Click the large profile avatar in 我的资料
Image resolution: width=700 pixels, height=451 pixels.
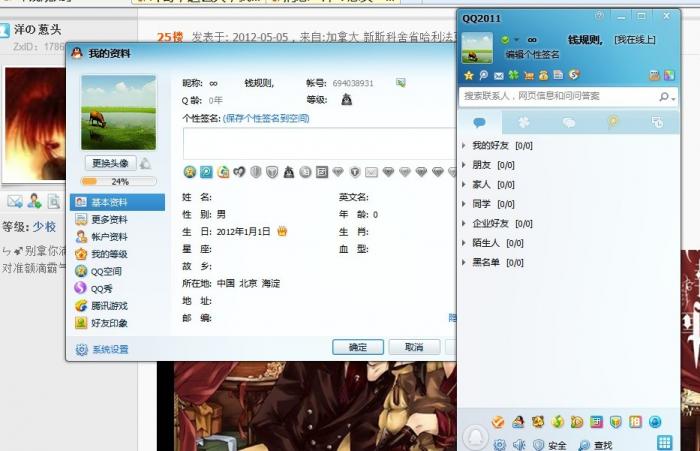(x=119, y=113)
